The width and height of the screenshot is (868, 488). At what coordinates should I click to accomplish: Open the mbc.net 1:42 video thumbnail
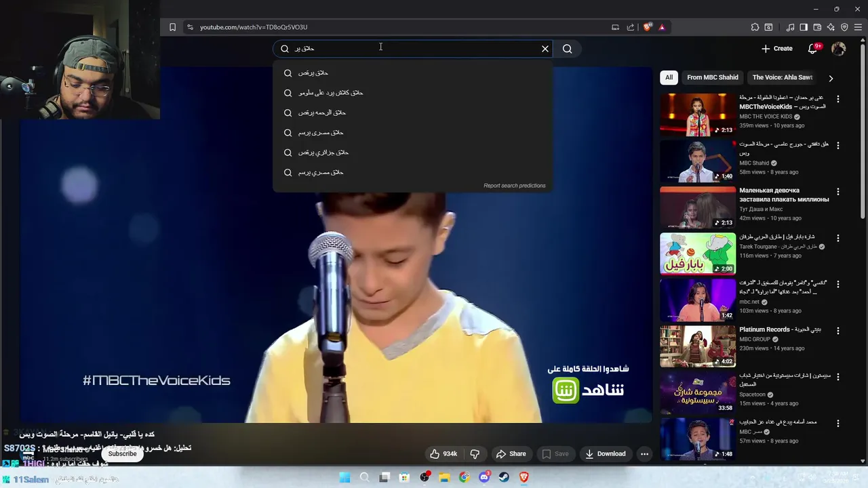pyautogui.click(x=698, y=300)
